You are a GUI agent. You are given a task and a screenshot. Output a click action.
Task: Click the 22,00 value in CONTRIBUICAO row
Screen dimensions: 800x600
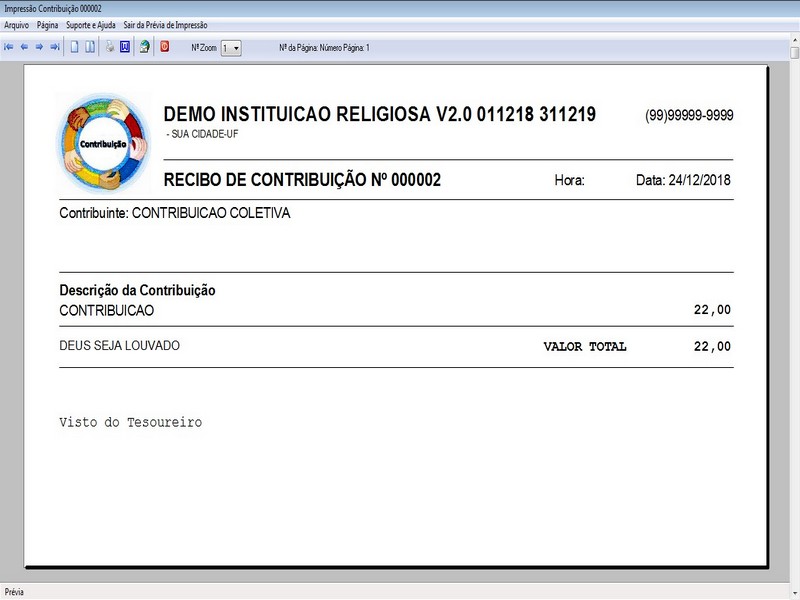point(712,310)
